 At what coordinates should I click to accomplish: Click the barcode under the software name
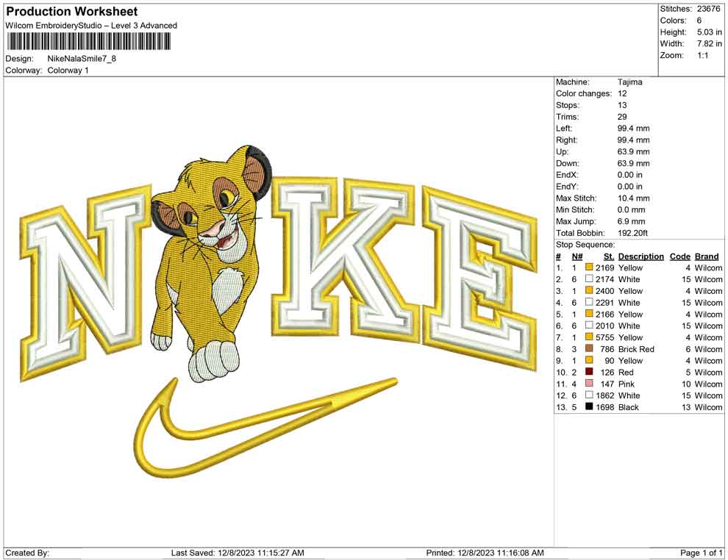(x=88, y=42)
